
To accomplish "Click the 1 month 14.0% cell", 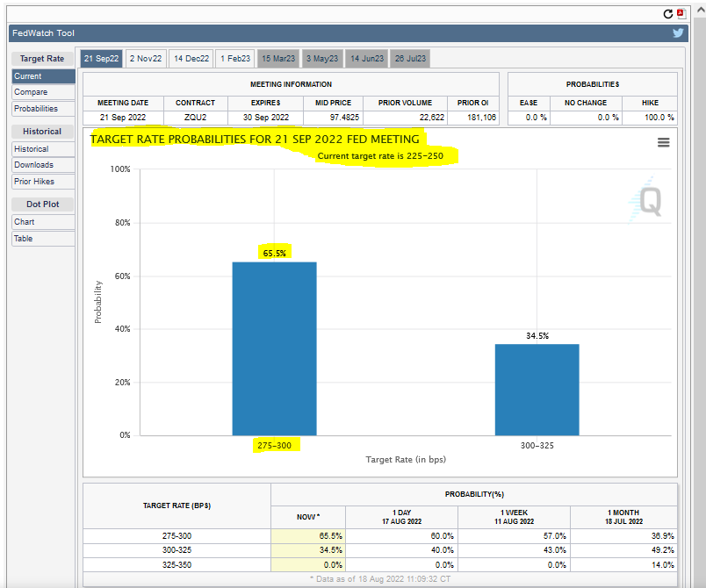I will 623,564.
